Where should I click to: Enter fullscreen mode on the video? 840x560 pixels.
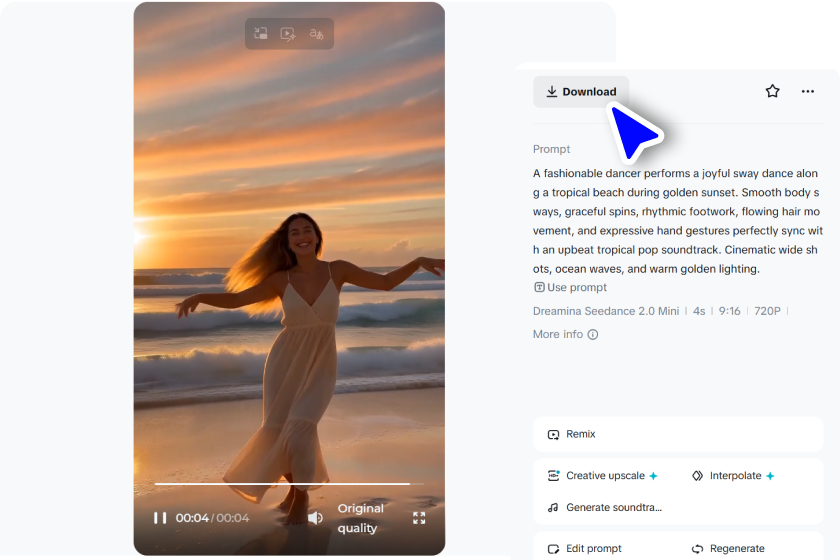point(419,518)
